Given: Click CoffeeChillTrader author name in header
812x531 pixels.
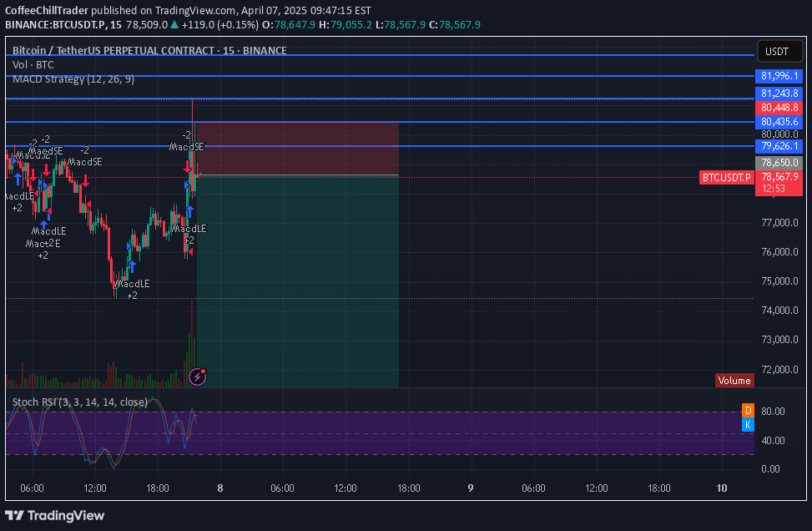Looking at the screenshot, I should tap(47, 10).
